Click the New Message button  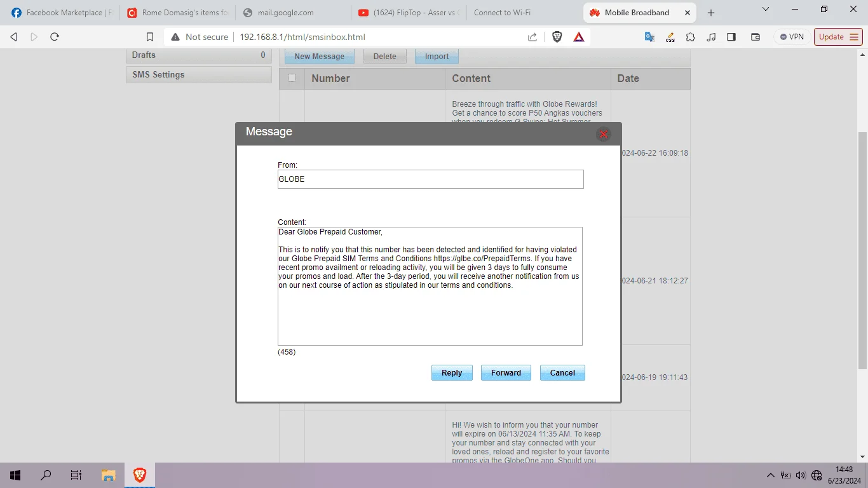tap(320, 57)
